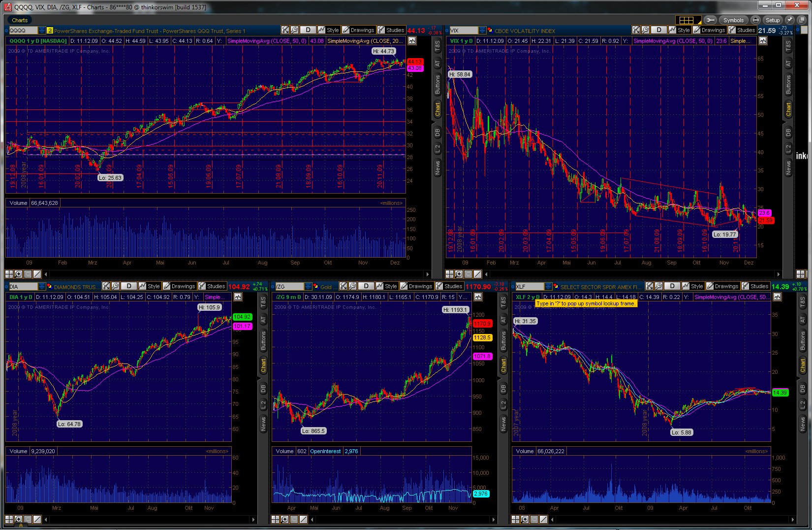Click /ZG chart grid icon in bottom toolbar

(x=276, y=519)
